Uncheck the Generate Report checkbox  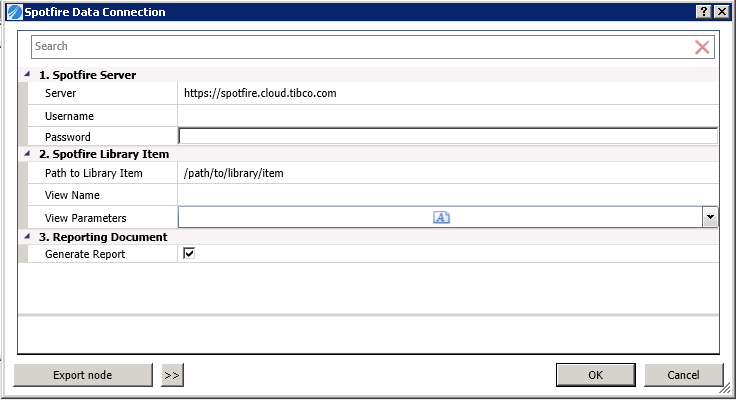[189, 254]
